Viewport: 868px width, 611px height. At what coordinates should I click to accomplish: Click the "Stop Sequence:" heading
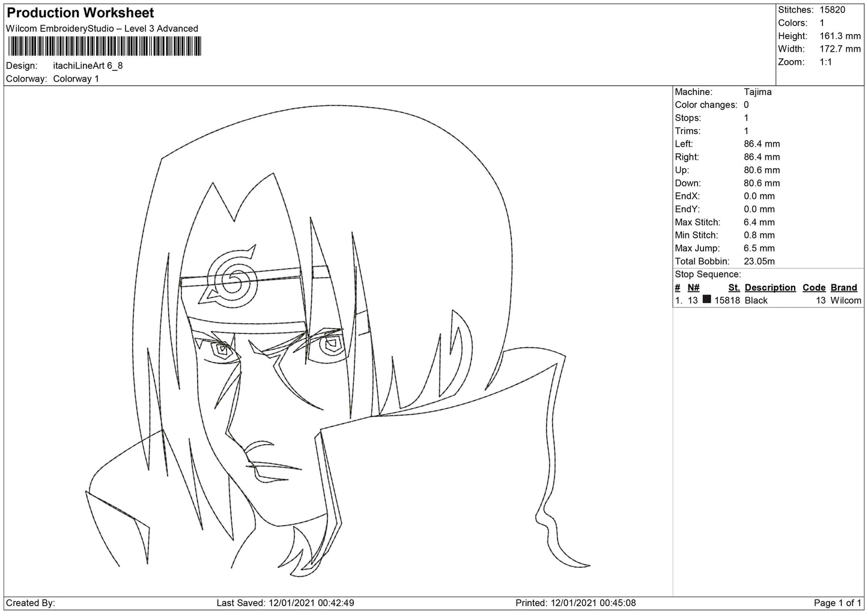pyautogui.click(x=708, y=275)
